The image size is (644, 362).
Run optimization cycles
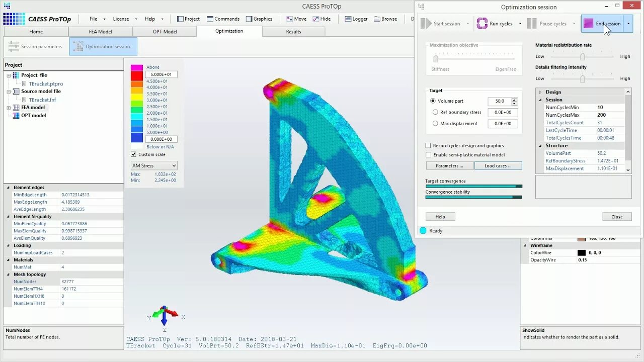[x=495, y=24]
